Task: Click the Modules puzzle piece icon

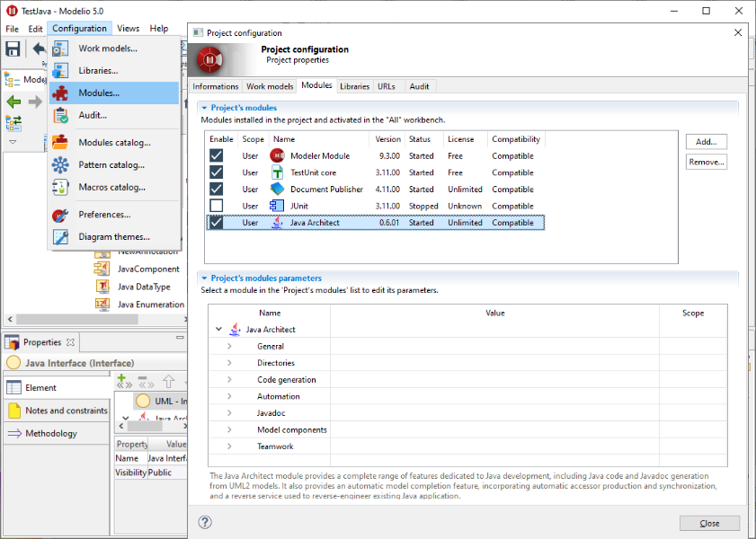Action: point(60,93)
